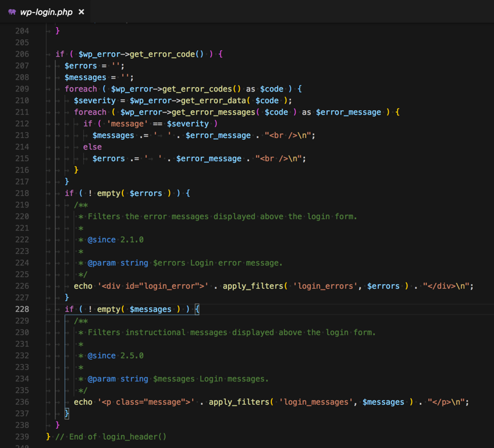Click 'get_error_codes()' on line 209
The image size is (494, 448).
click(x=202, y=89)
